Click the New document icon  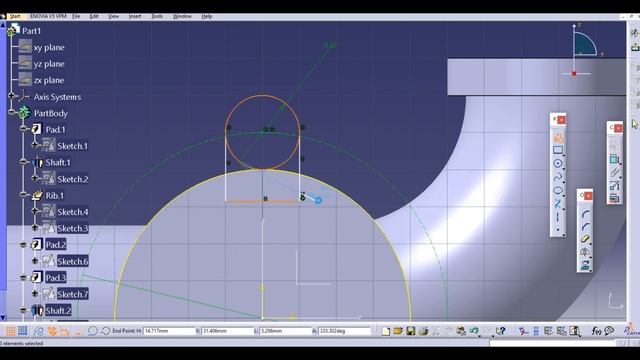[386, 331]
